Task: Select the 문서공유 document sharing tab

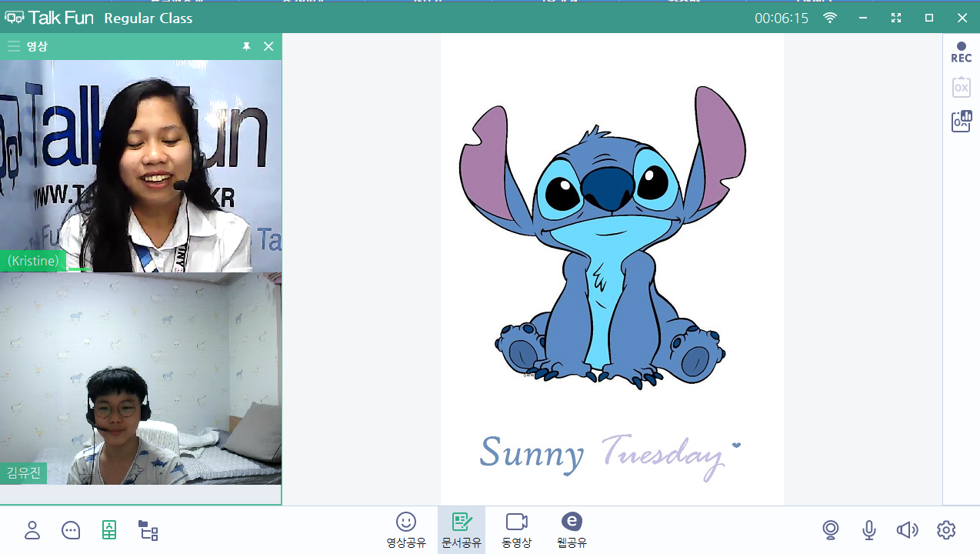Action: pyautogui.click(x=462, y=529)
